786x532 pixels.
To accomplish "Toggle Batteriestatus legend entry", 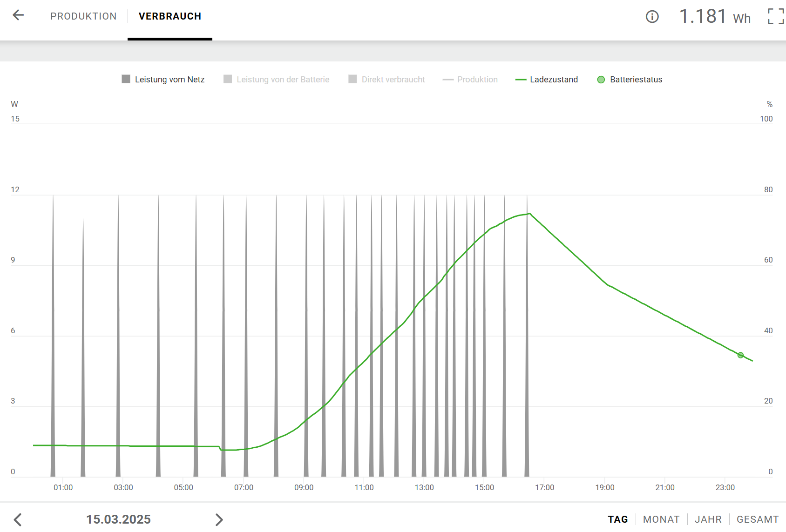I will coord(630,80).
